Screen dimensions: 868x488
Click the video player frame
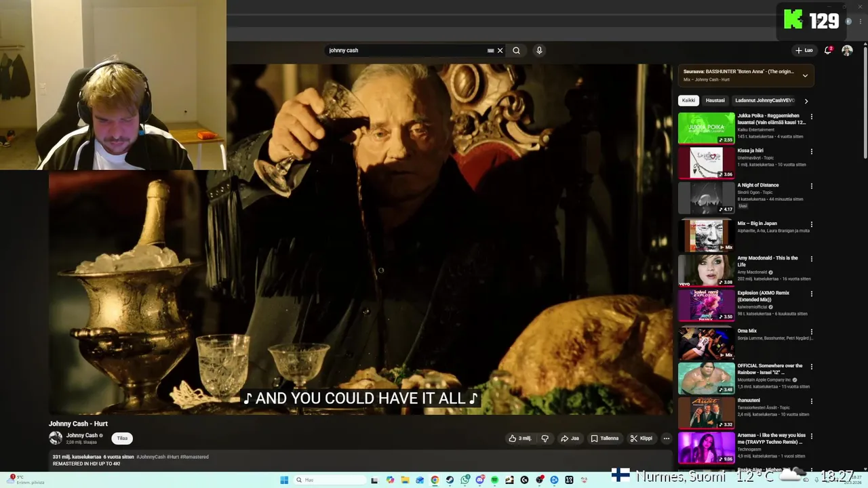[x=361, y=239]
